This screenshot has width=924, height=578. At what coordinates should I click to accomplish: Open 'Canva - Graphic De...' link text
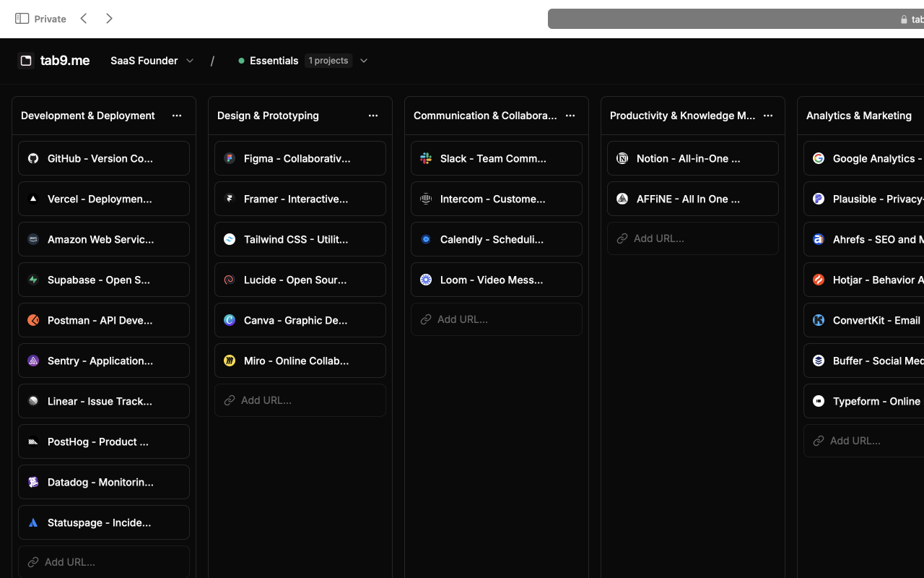pyautogui.click(x=296, y=320)
